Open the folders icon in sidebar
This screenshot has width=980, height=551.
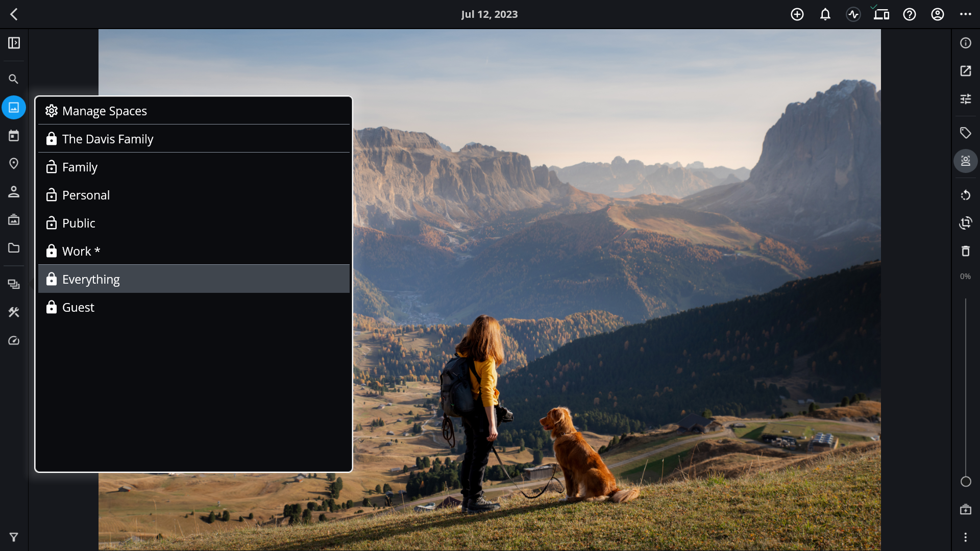[x=14, y=248]
